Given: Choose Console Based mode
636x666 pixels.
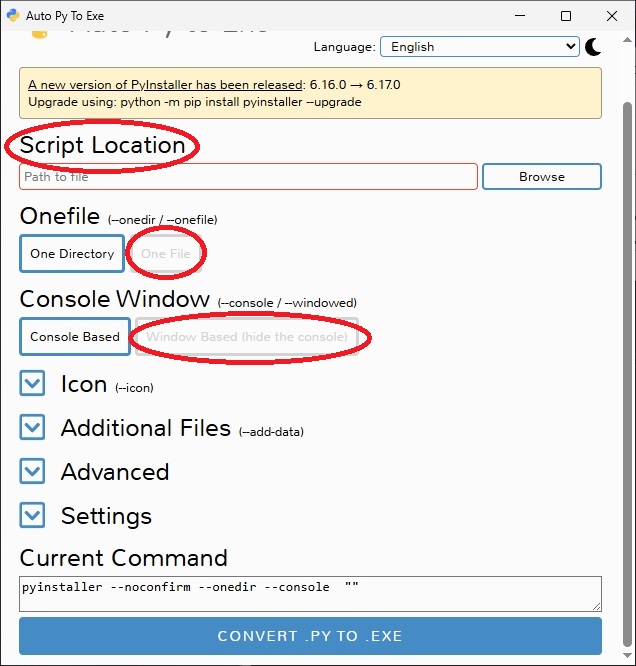Looking at the screenshot, I should pyautogui.click(x=75, y=337).
